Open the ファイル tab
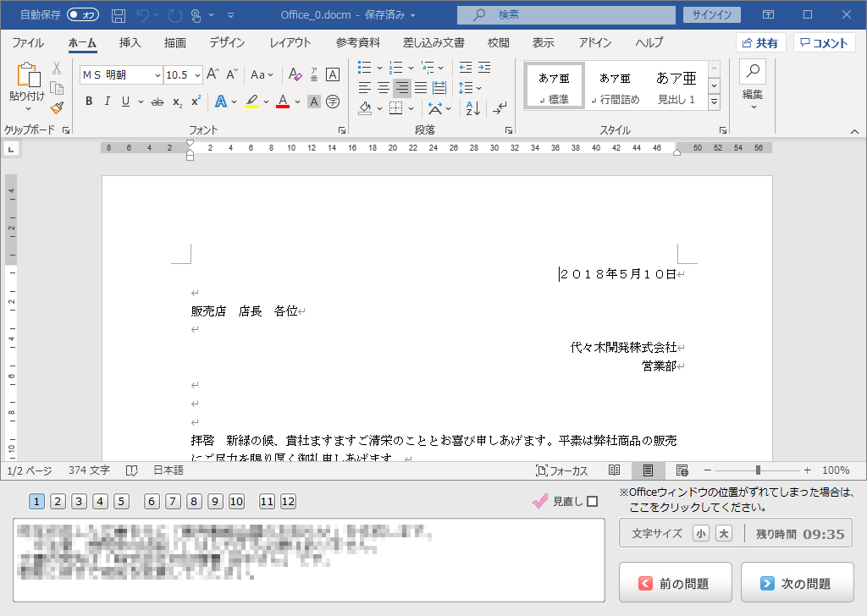The width and height of the screenshot is (867, 616). pyautogui.click(x=28, y=43)
